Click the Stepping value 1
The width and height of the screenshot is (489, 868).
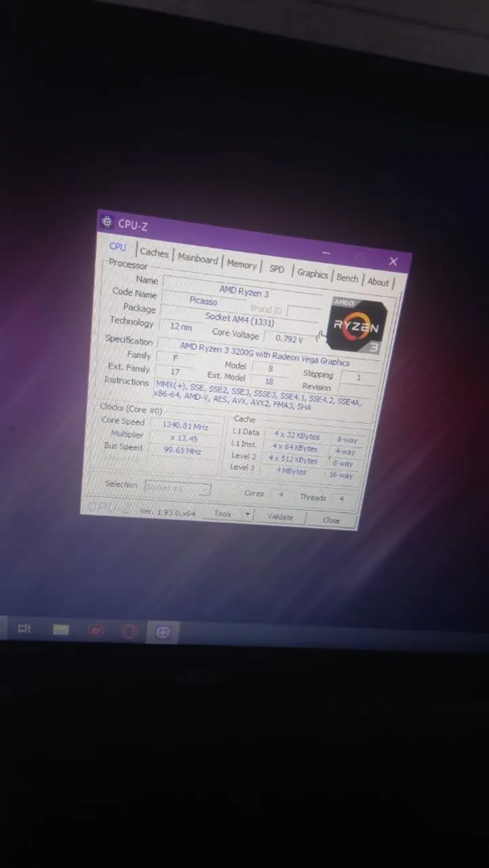[358, 378]
